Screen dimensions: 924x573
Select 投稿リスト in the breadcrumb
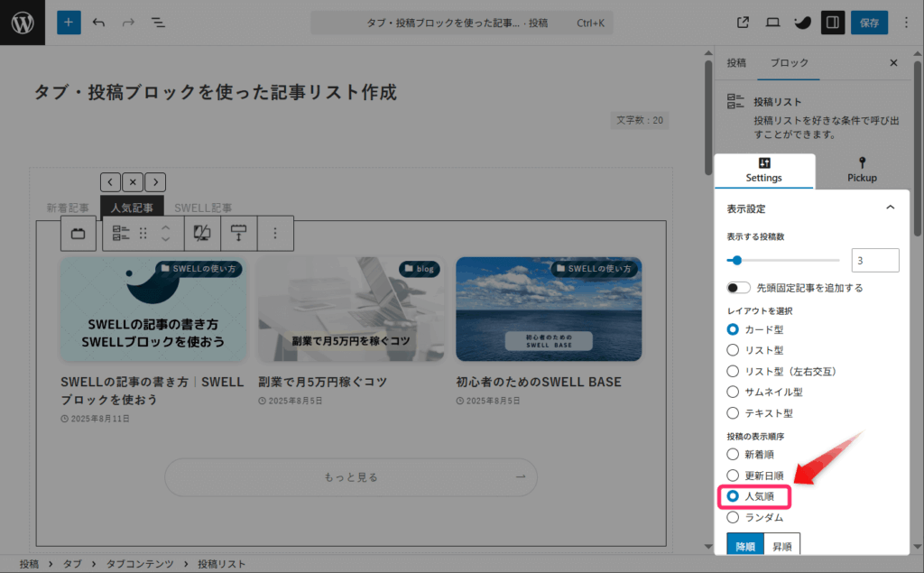coord(222,564)
